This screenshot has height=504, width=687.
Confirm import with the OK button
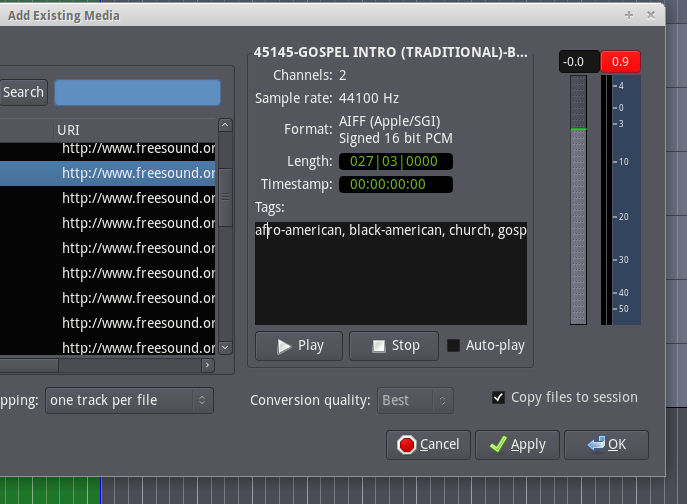click(x=606, y=444)
